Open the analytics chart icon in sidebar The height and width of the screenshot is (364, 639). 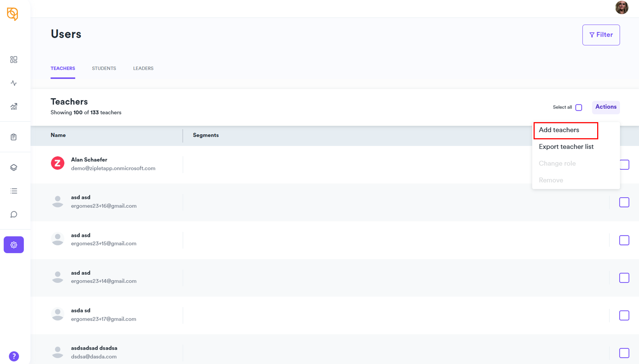14,106
